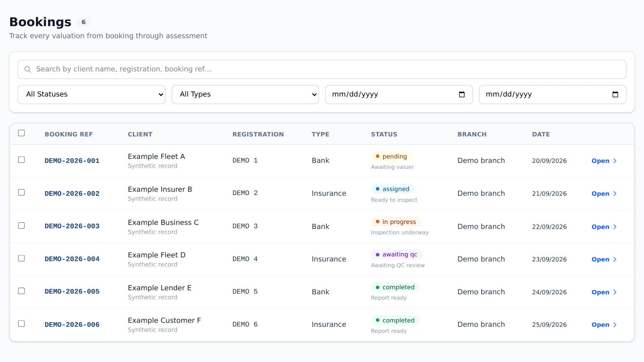
Task: Select checkbox for booking DEMO-2026-004
Action: pos(21,258)
